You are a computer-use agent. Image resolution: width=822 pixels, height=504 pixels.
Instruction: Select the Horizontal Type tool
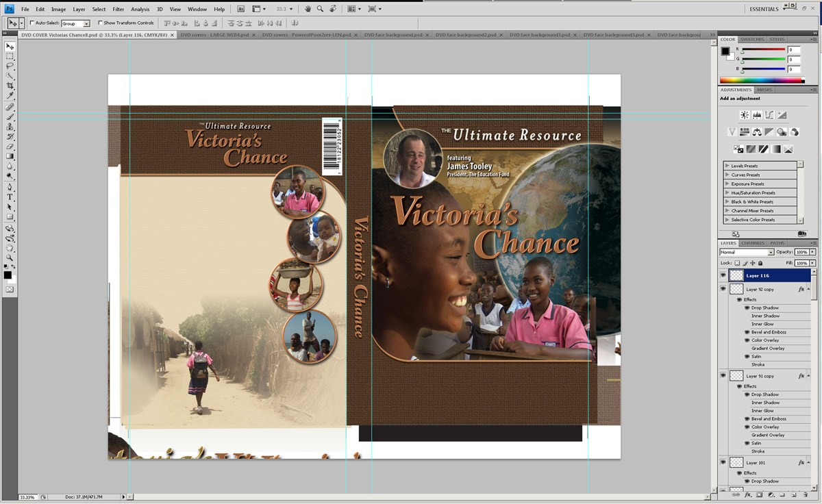(x=10, y=197)
